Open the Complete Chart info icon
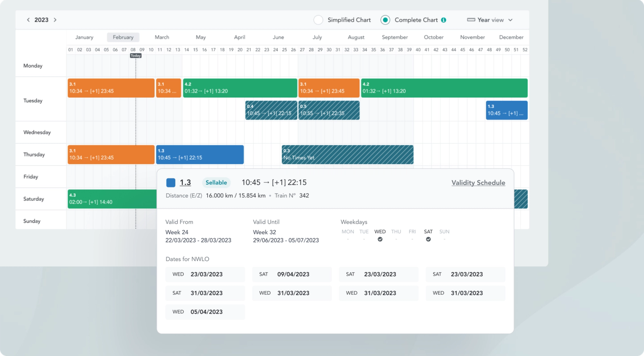Image resolution: width=644 pixels, height=356 pixels. pos(444,20)
